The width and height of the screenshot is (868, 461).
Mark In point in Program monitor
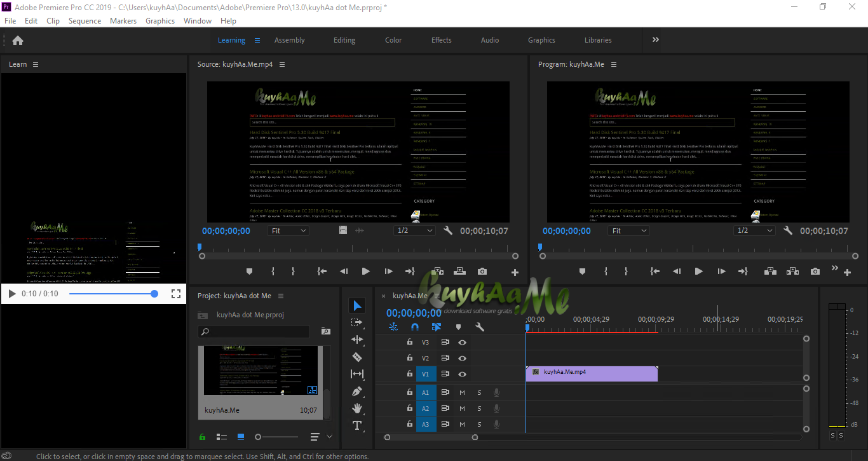606,272
